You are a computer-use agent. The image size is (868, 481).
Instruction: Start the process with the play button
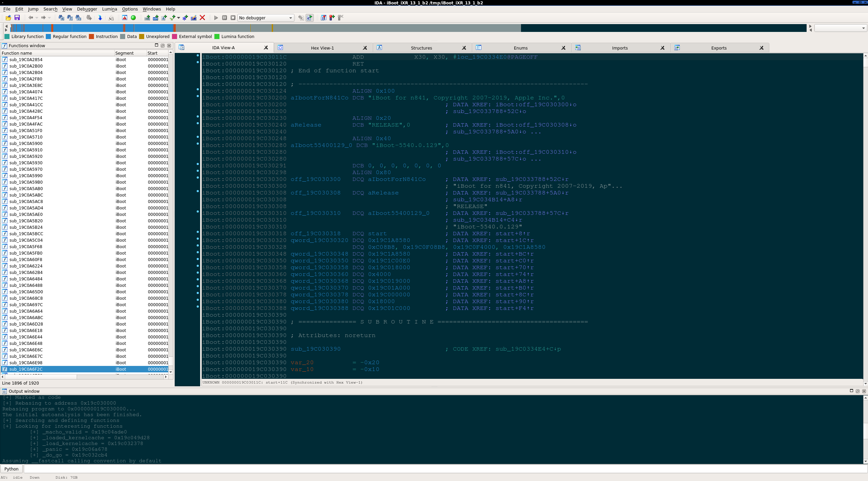(x=216, y=18)
